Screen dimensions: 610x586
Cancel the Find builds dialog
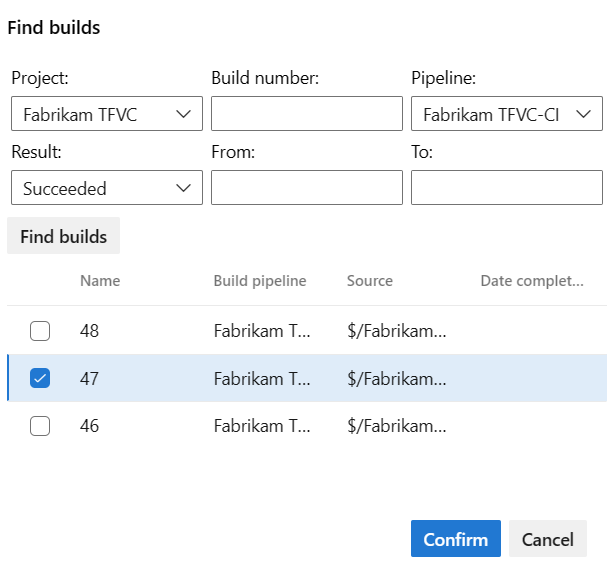point(548,539)
